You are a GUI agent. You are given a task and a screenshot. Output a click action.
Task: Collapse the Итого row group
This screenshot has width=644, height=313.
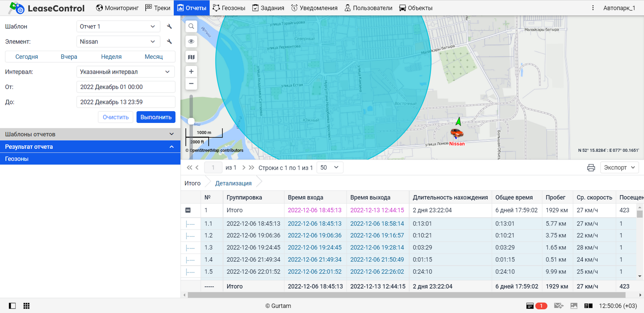[188, 210]
